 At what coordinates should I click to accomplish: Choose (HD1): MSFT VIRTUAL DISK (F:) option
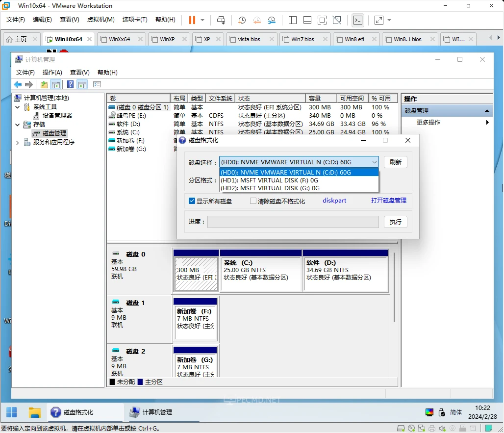click(299, 180)
